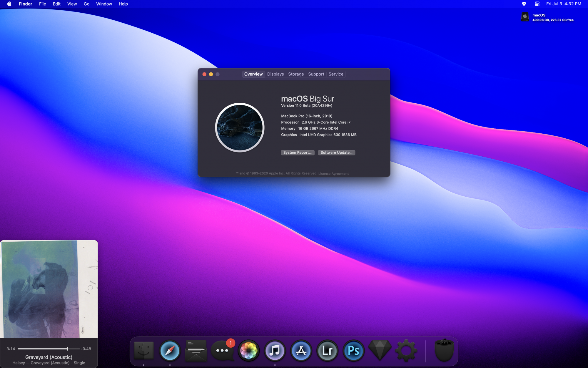This screenshot has height=368, width=588.
Task: Open Messages with one notification badge
Action: (x=223, y=351)
